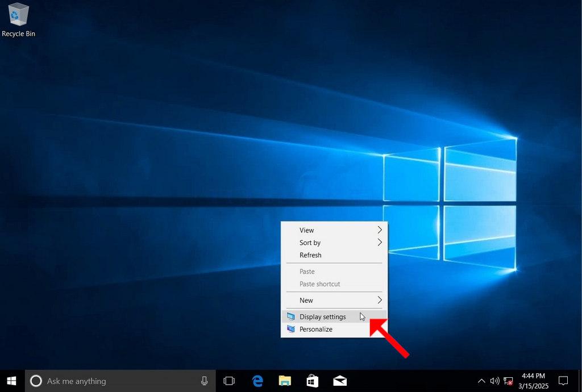Open the Mail app from the taskbar
This screenshot has height=392, width=582.
pos(340,381)
